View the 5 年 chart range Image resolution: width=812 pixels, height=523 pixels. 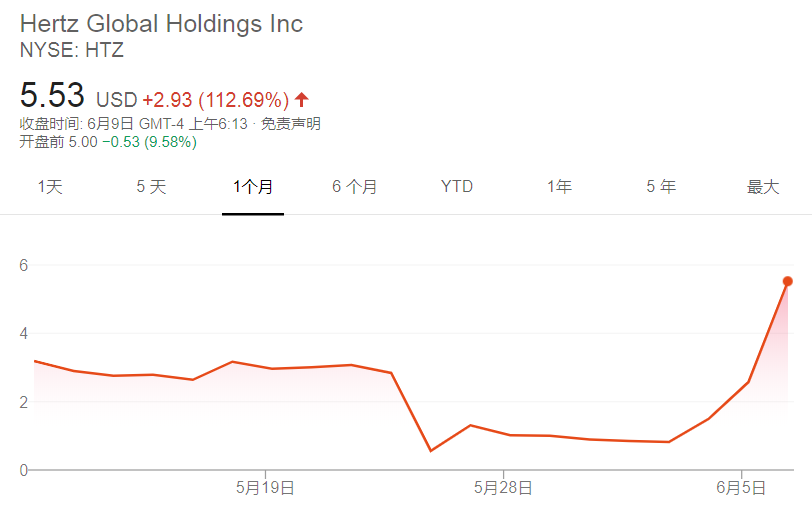(x=661, y=187)
